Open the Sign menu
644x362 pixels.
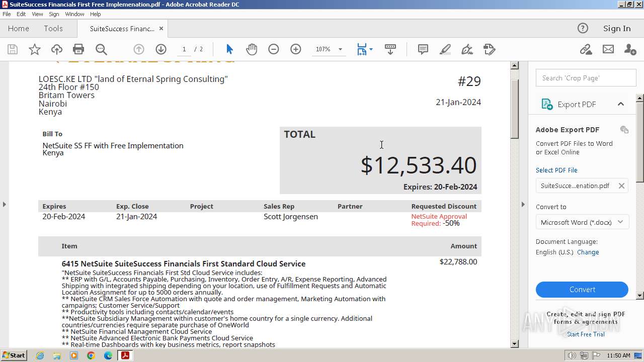54,14
